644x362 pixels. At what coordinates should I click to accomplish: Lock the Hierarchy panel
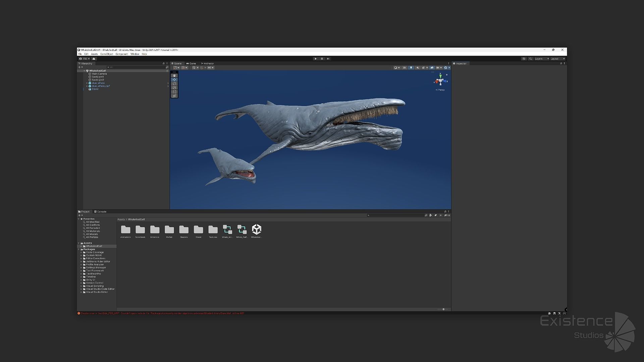tap(164, 63)
